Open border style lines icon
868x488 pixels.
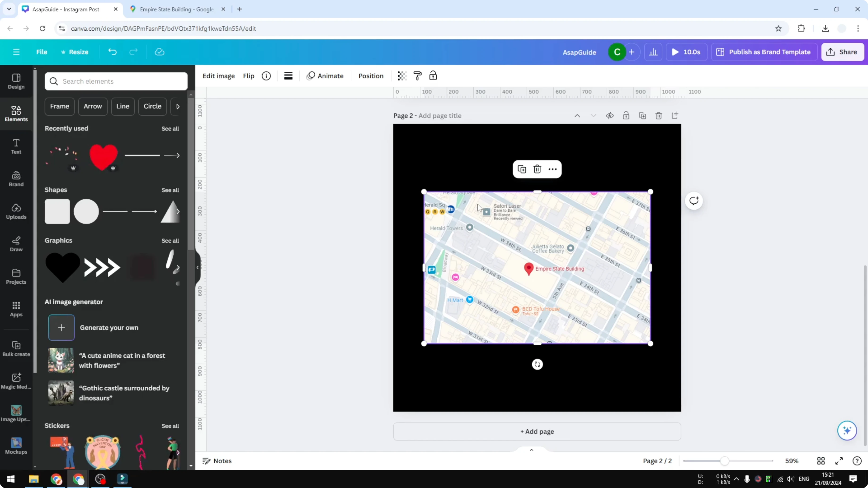[288, 76]
